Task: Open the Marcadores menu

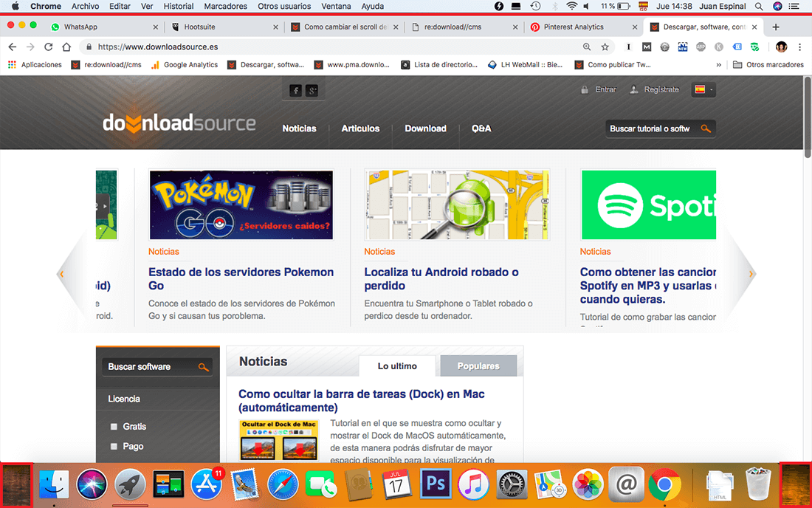Action: [225, 6]
